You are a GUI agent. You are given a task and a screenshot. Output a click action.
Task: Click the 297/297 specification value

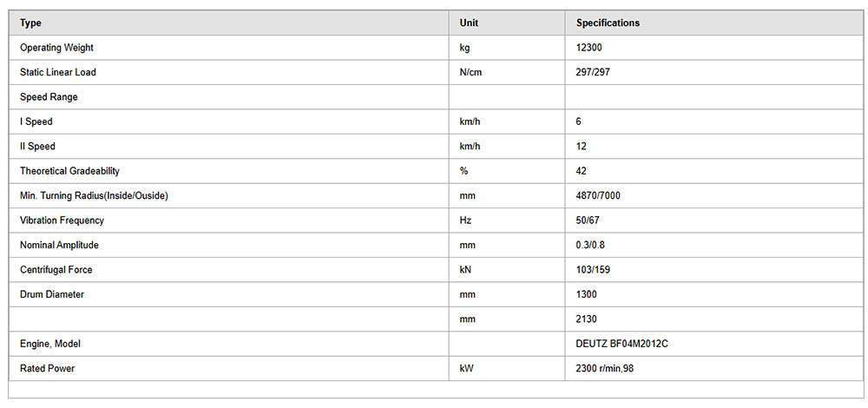593,72
